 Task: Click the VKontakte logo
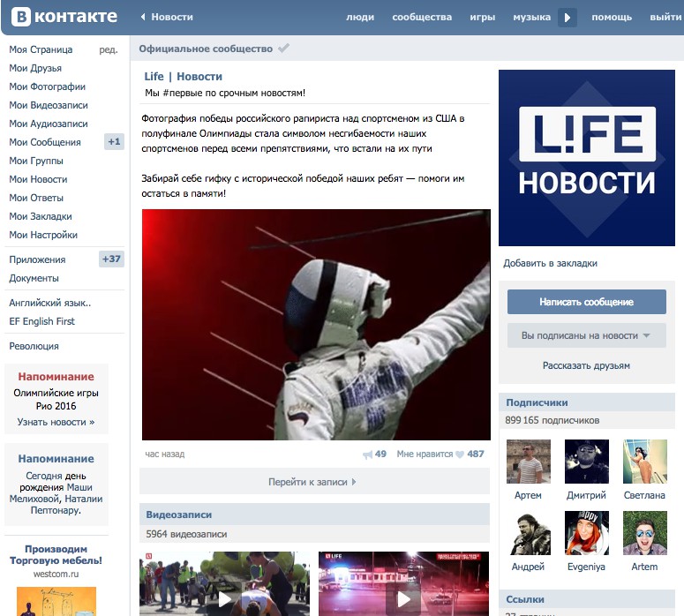(64, 17)
